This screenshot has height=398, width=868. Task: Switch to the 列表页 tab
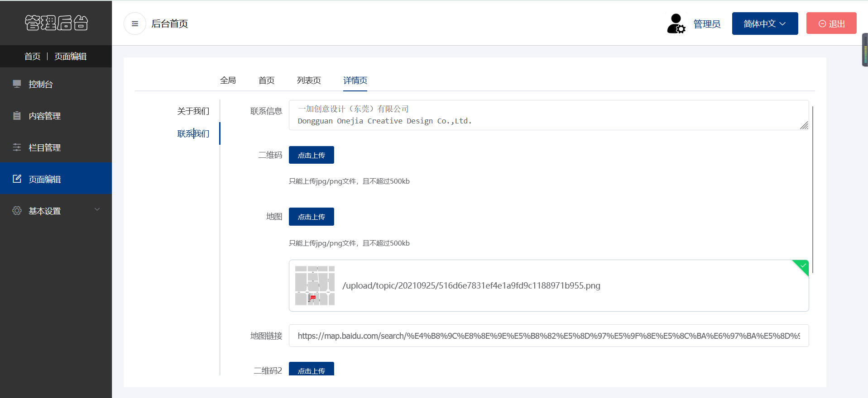pos(309,81)
